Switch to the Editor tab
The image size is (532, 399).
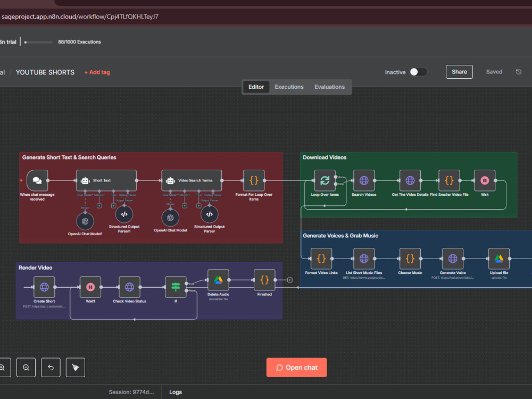click(256, 87)
